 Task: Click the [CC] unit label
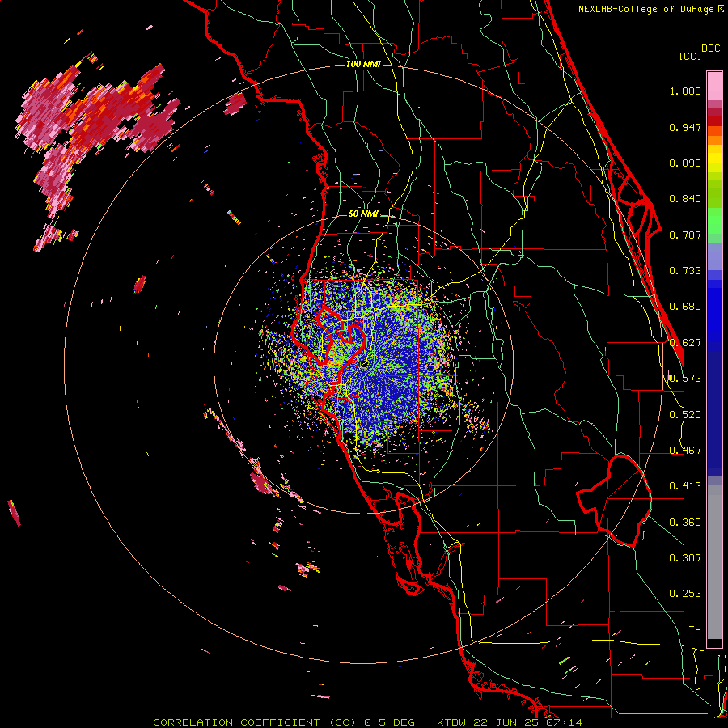click(x=690, y=56)
